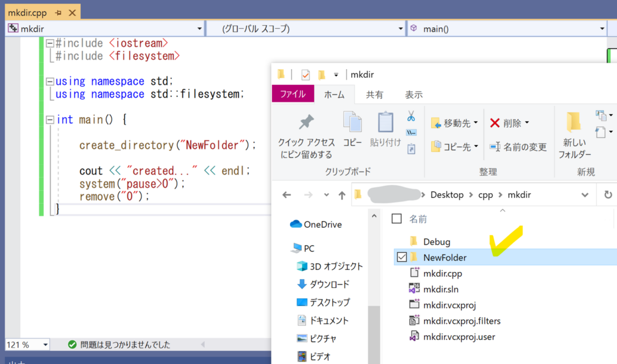Click the New Folder icon in ribbon
The width and height of the screenshot is (617, 364).
tap(574, 123)
